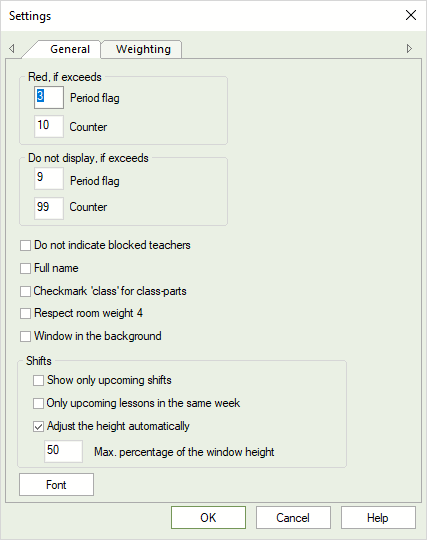427x540 pixels.
Task: Enable Do not indicate blocked teachers
Action: [25, 246]
